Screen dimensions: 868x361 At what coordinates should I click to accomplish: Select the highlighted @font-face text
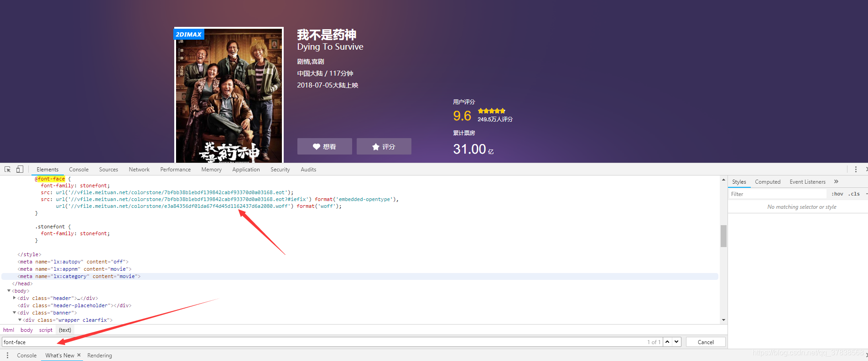(x=50, y=179)
